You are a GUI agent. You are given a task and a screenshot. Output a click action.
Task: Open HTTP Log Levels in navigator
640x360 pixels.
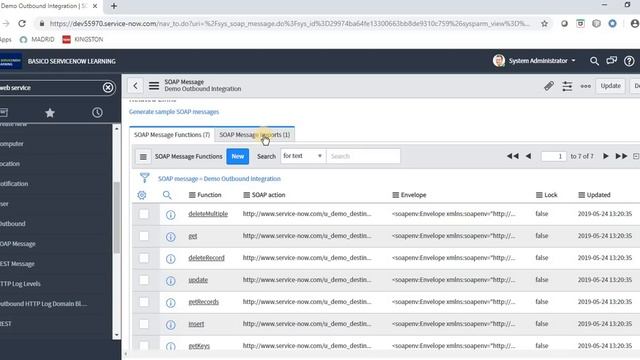click(x=20, y=284)
